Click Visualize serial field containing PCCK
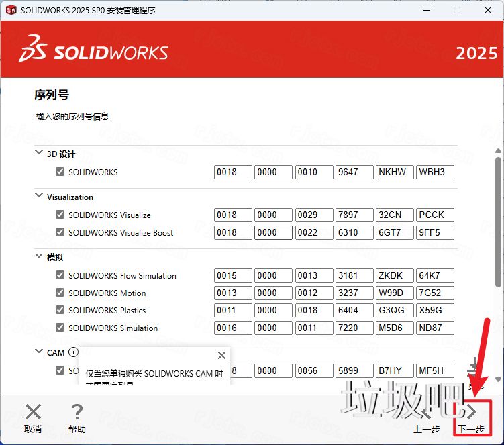504x445 pixels. point(435,215)
